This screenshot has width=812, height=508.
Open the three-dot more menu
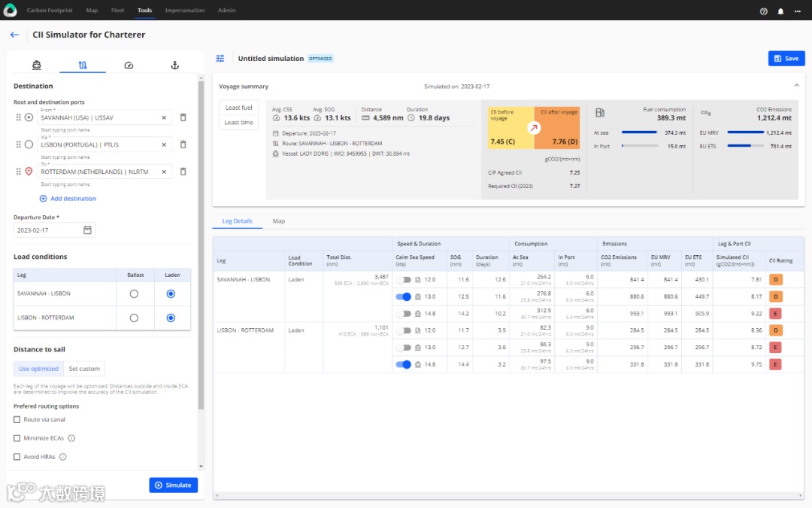(x=798, y=11)
